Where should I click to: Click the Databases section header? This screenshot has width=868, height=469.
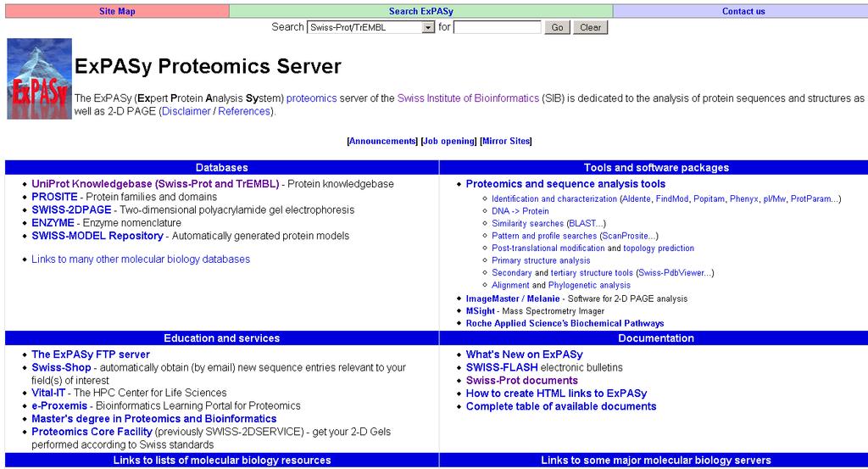(221, 167)
